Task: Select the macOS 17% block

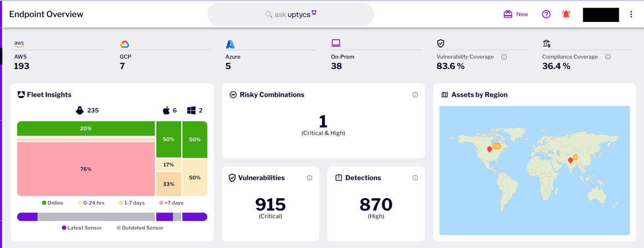Action: pos(169,165)
